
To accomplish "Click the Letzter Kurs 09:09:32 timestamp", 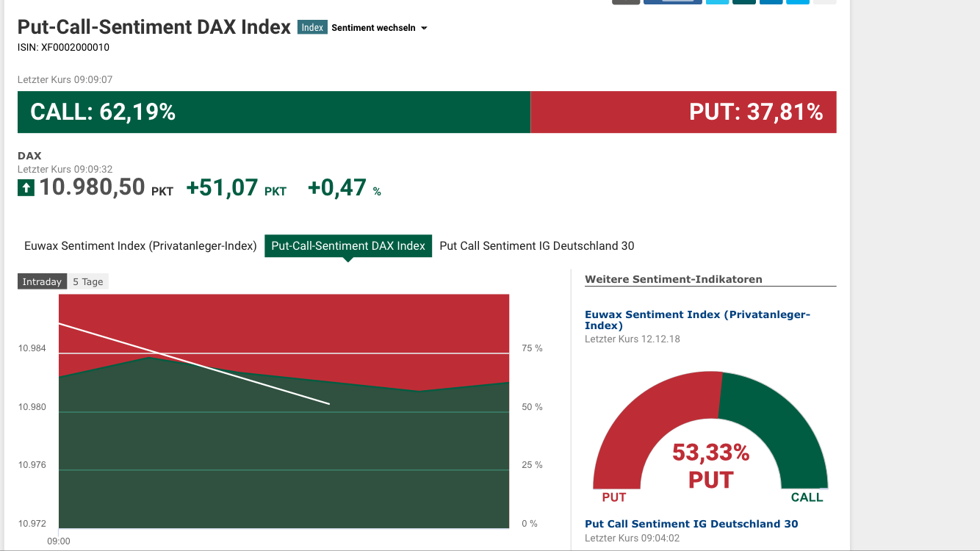I will (65, 169).
